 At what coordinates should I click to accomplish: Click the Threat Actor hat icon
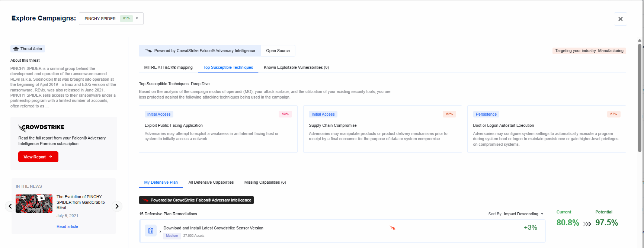click(x=16, y=49)
